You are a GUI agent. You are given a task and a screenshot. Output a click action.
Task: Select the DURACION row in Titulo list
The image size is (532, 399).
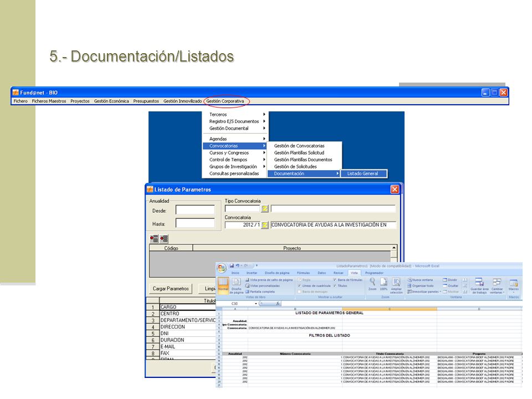click(188, 340)
